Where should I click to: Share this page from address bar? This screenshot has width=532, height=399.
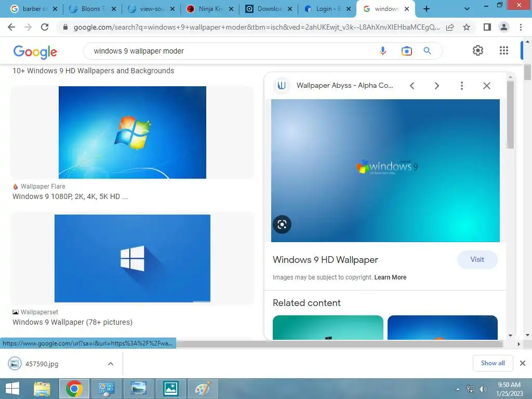coord(450,27)
